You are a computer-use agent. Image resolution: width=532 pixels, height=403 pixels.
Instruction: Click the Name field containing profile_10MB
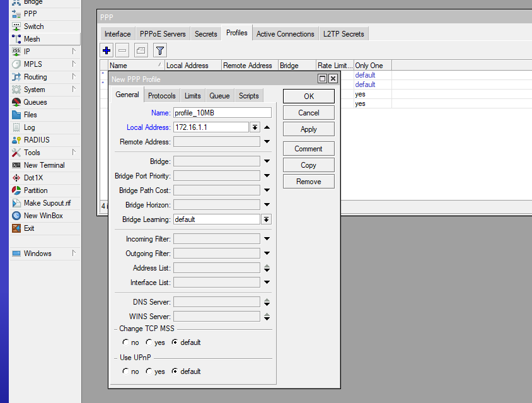coord(223,113)
